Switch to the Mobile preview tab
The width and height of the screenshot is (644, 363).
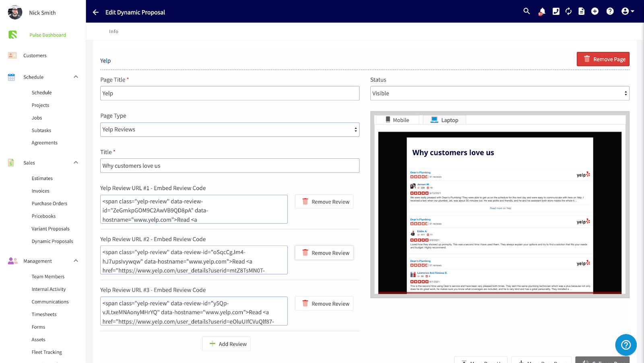pyautogui.click(x=397, y=120)
